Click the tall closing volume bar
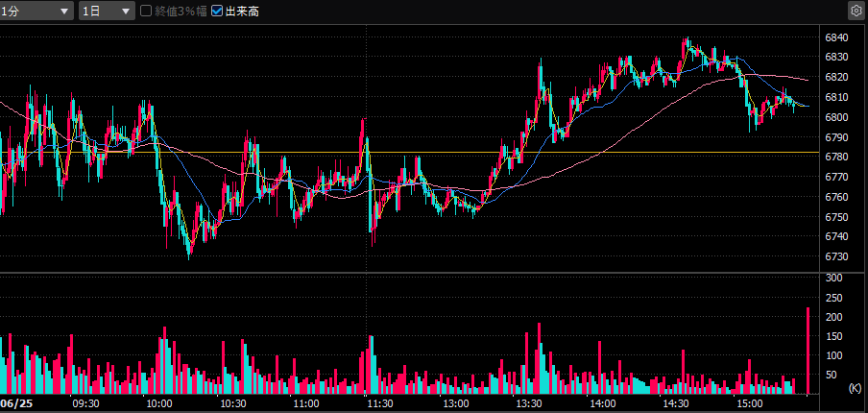This screenshot has height=413, width=868. coord(808,351)
